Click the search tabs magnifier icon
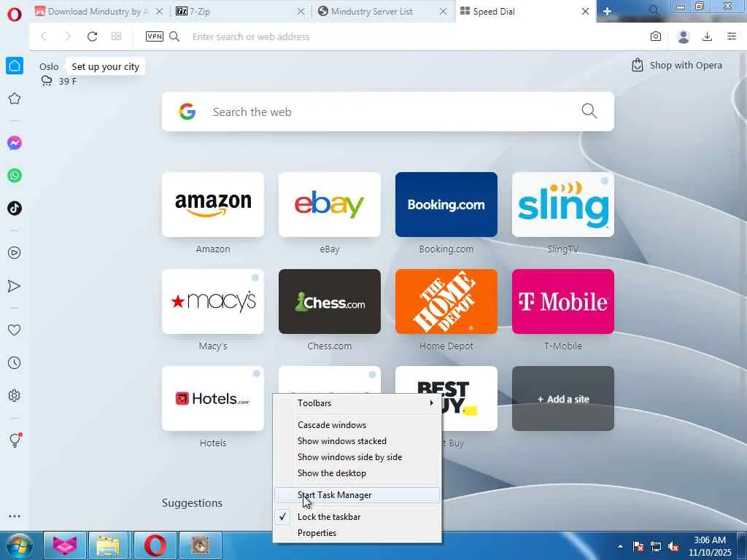 654,10
